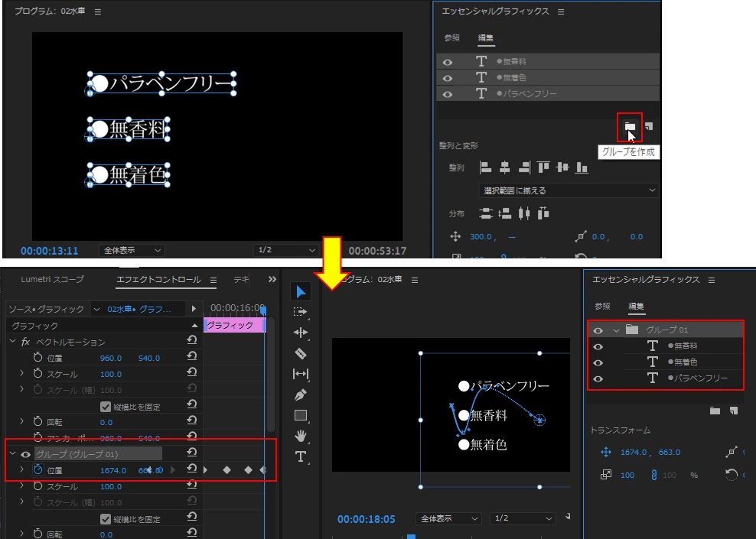Open 編集 tab above ungrouped layer list
The image size is (756, 539).
click(x=486, y=38)
